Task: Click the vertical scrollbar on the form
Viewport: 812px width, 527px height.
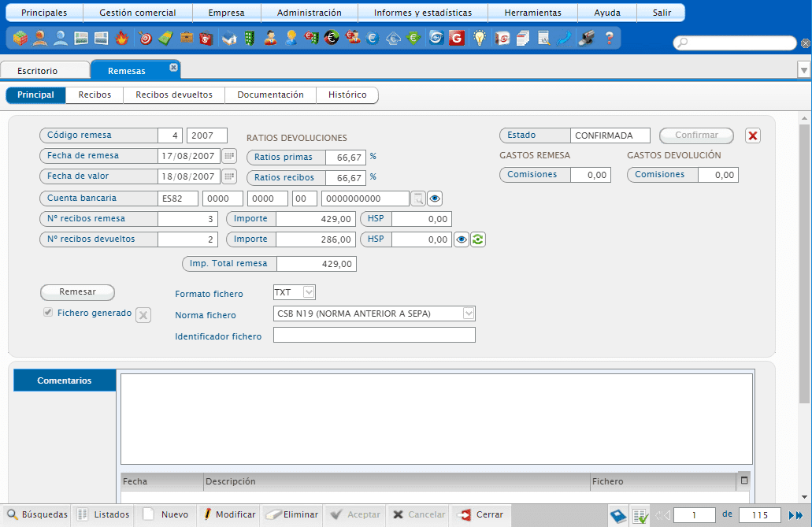Action: 804,264
